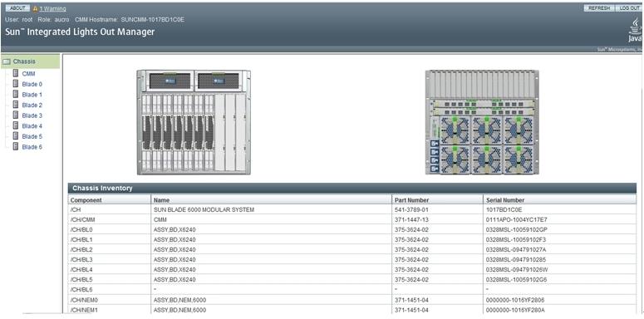Click the Blade 0 server icon

pos(16,84)
